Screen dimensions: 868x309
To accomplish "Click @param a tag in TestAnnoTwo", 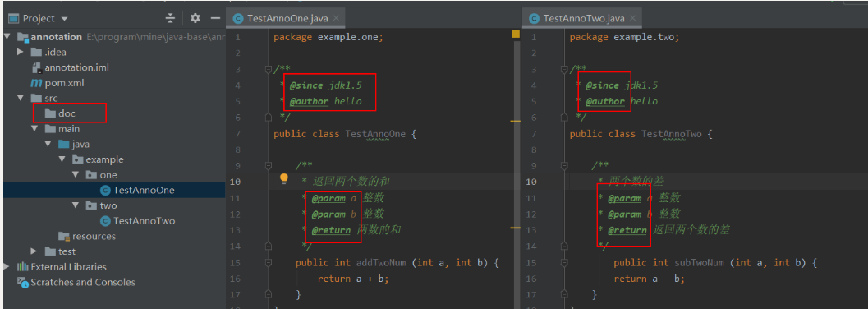I will pyautogui.click(x=624, y=198).
